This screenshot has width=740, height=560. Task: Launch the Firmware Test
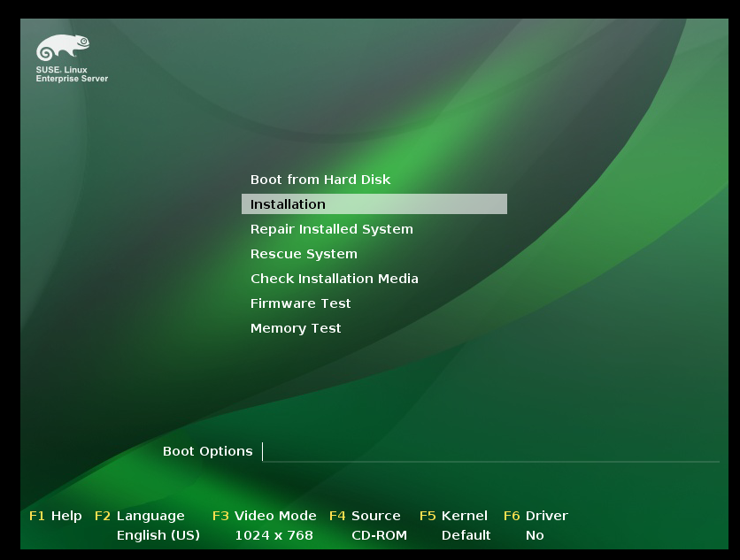pos(300,303)
